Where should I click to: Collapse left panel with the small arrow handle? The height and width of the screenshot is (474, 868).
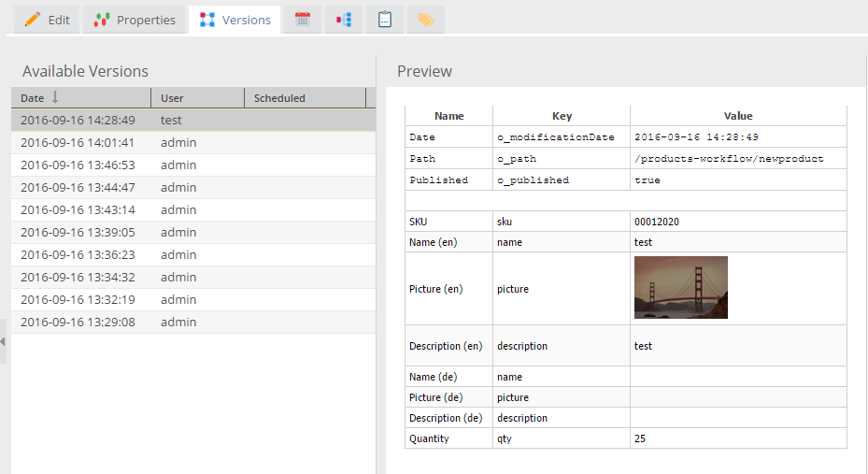(3, 342)
